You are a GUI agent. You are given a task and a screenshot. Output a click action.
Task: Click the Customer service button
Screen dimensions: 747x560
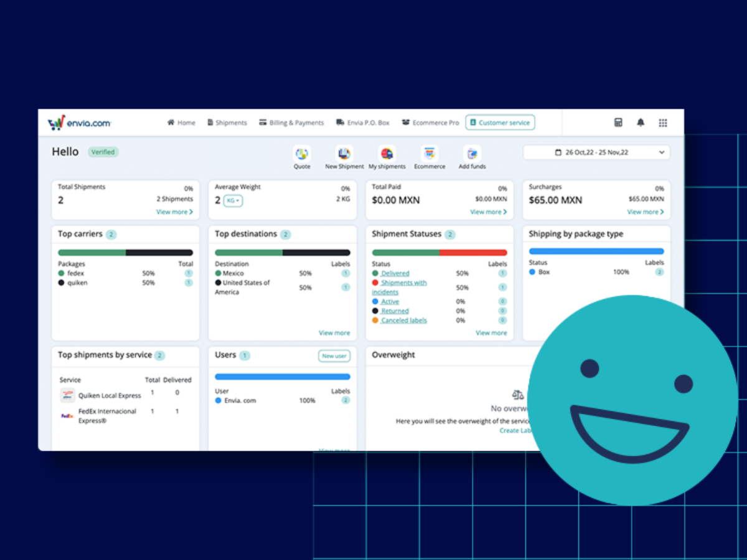click(500, 123)
